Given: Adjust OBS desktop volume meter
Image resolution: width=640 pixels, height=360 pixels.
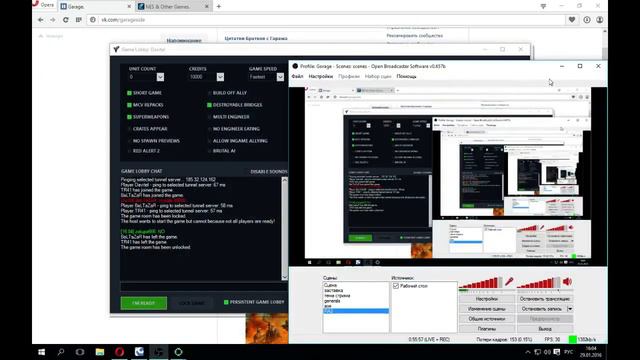Looking at the screenshot, I should pos(539,282).
